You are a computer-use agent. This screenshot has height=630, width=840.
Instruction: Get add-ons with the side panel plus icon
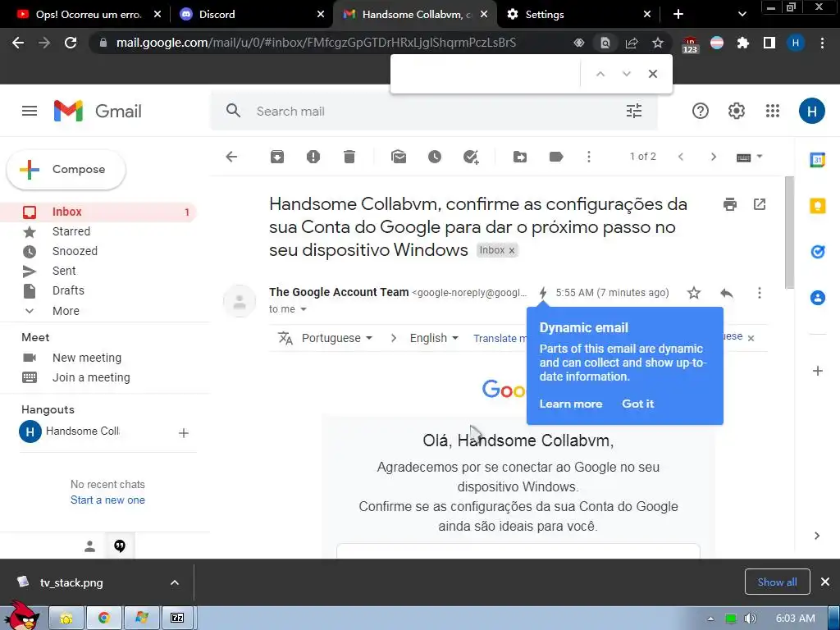818,371
